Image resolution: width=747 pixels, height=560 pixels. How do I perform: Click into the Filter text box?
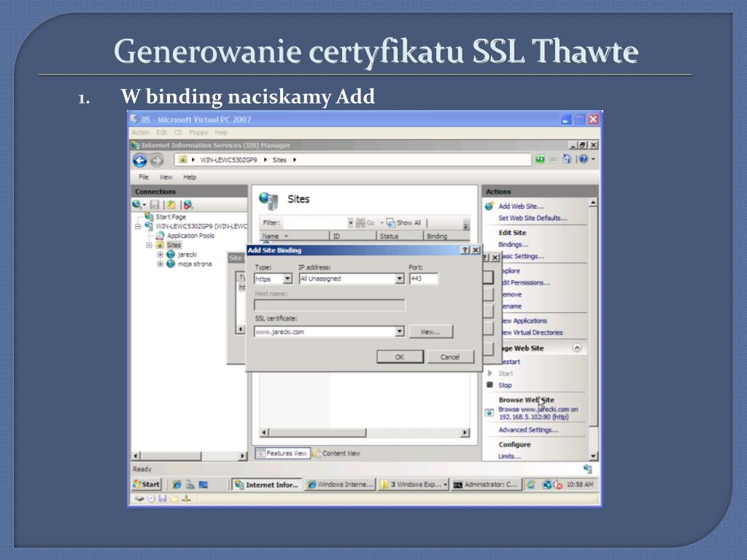click(x=315, y=222)
